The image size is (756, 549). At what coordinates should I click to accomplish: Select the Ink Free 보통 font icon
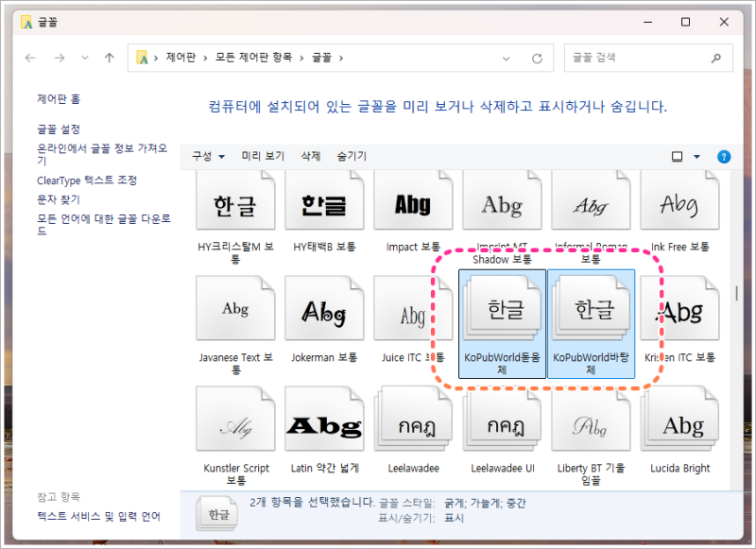679,201
